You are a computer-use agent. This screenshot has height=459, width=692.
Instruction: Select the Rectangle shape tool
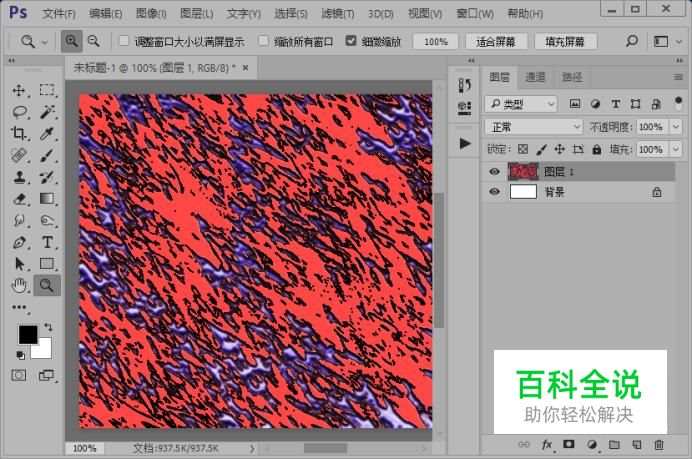(x=47, y=263)
